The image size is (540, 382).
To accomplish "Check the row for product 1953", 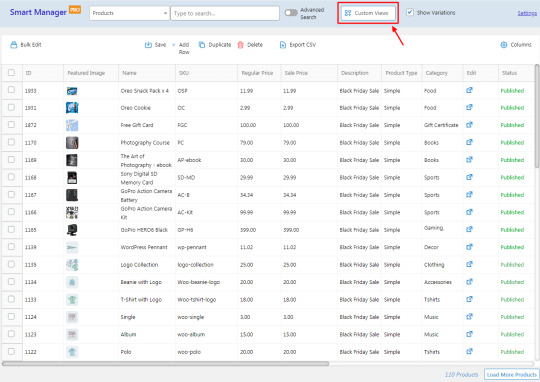I will click(x=11, y=90).
